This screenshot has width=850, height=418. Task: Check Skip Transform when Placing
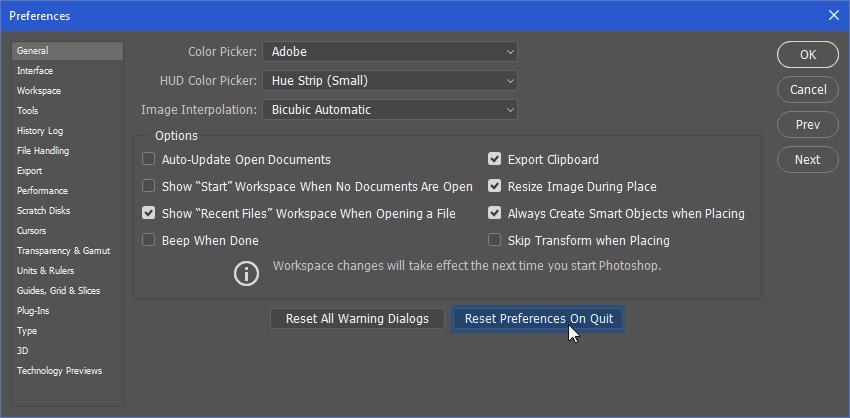(494, 240)
